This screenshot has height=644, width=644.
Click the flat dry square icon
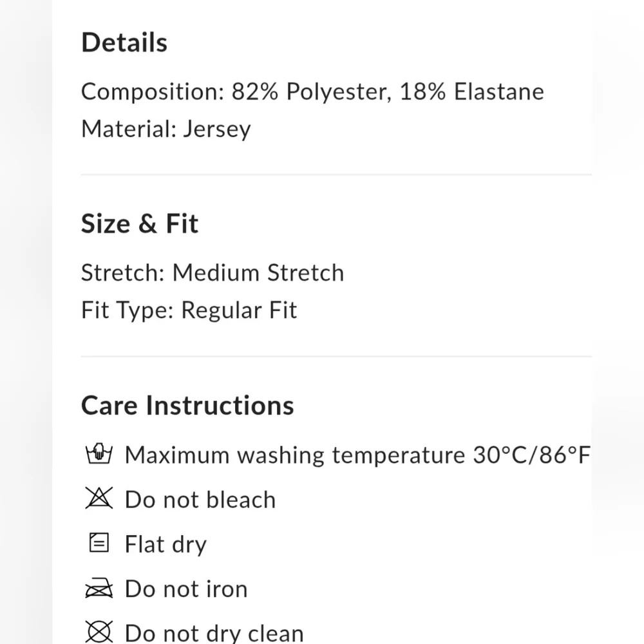[99, 544]
